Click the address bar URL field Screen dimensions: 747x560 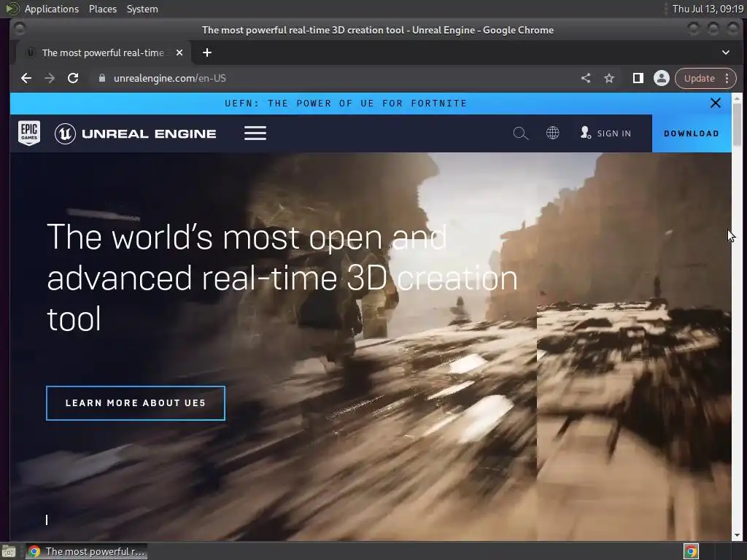[333, 78]
